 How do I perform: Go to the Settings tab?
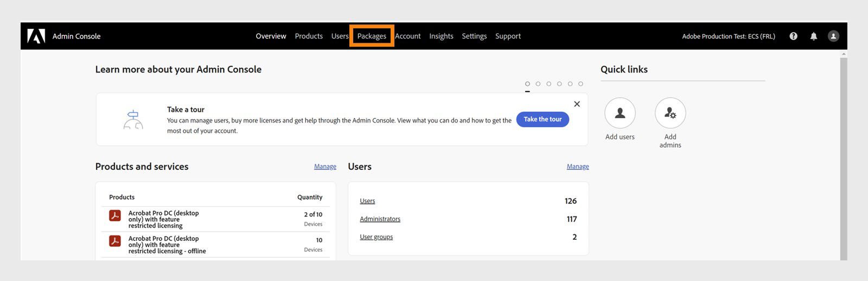(474, 36)
